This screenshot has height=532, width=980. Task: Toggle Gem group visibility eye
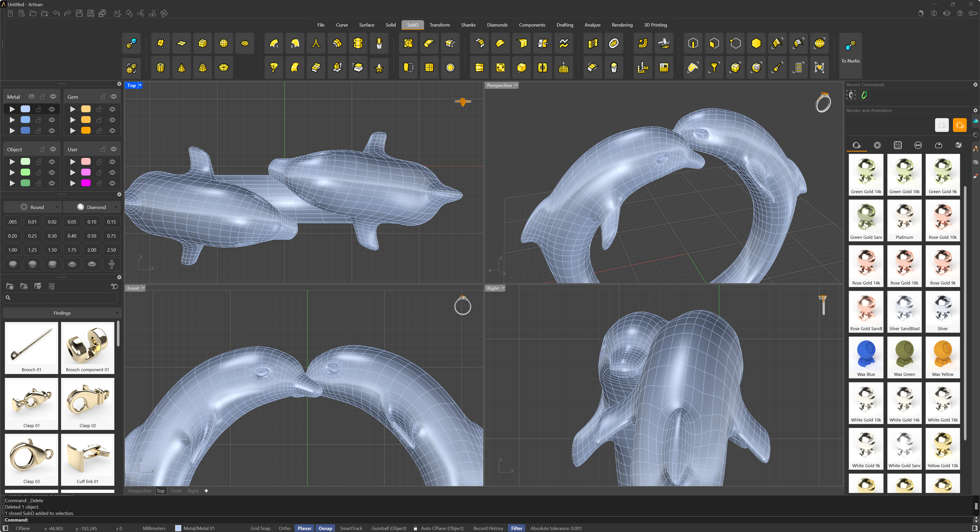click(x=113, y=97)
